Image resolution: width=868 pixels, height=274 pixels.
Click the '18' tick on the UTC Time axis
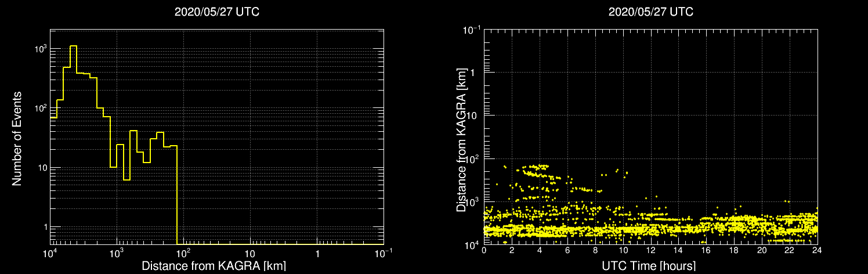point(734,251)
